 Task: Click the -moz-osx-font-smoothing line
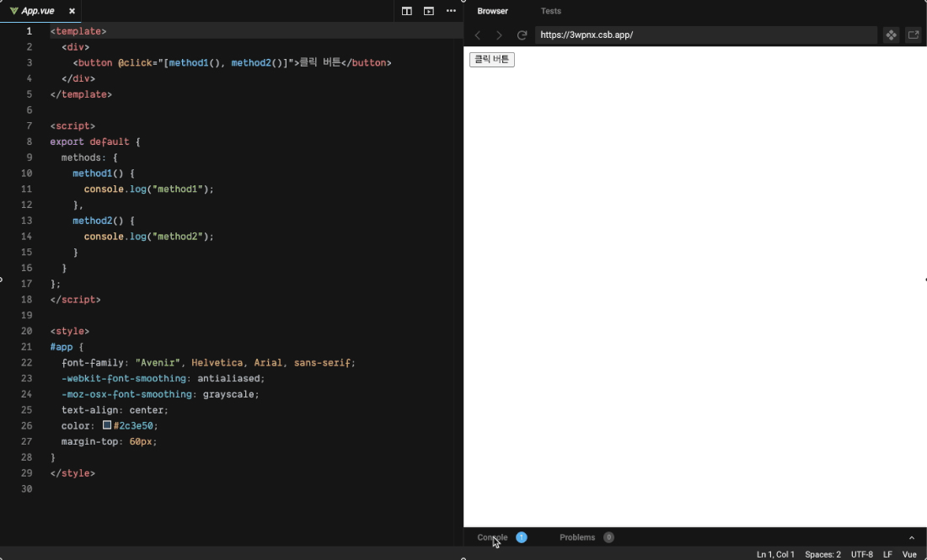coord(160,394)
